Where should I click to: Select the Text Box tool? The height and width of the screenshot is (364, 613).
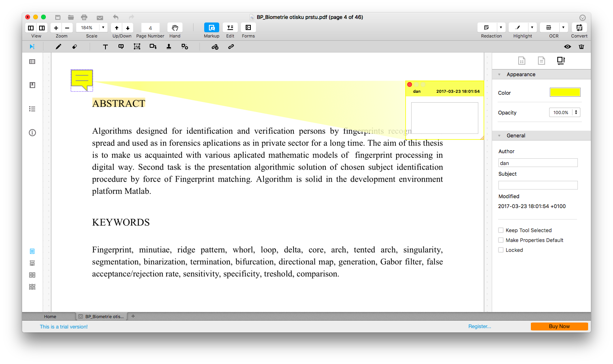(x=137, y=47)
